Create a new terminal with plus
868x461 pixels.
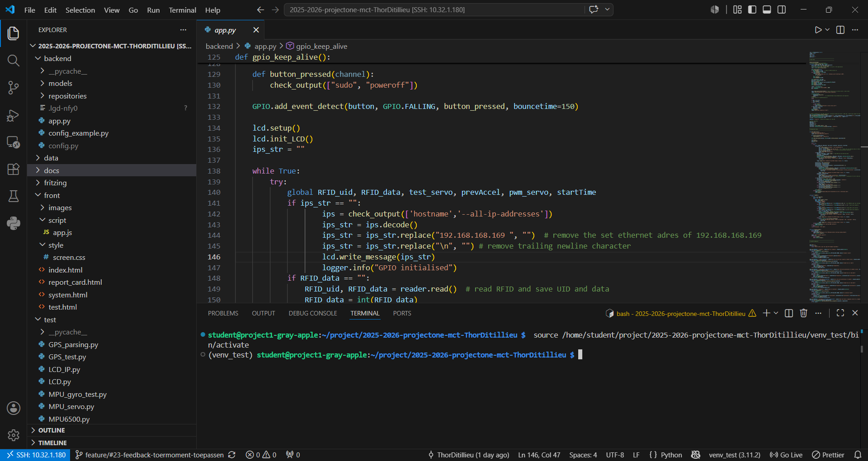pos(766,313)
